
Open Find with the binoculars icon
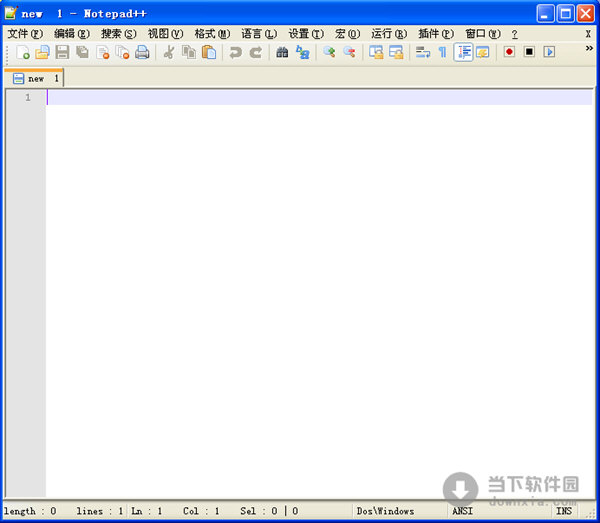282,52
